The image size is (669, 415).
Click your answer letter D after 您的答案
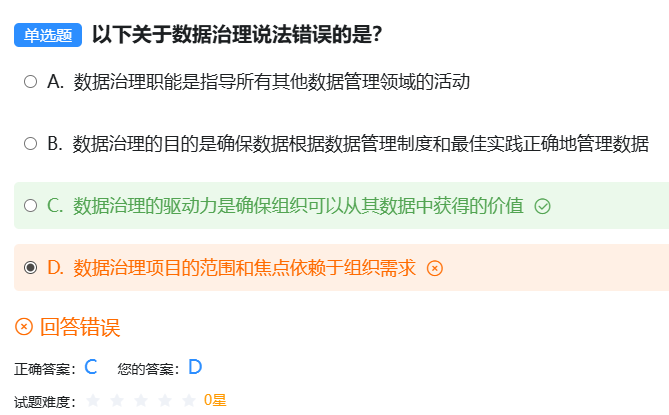(x=195, y=367)
